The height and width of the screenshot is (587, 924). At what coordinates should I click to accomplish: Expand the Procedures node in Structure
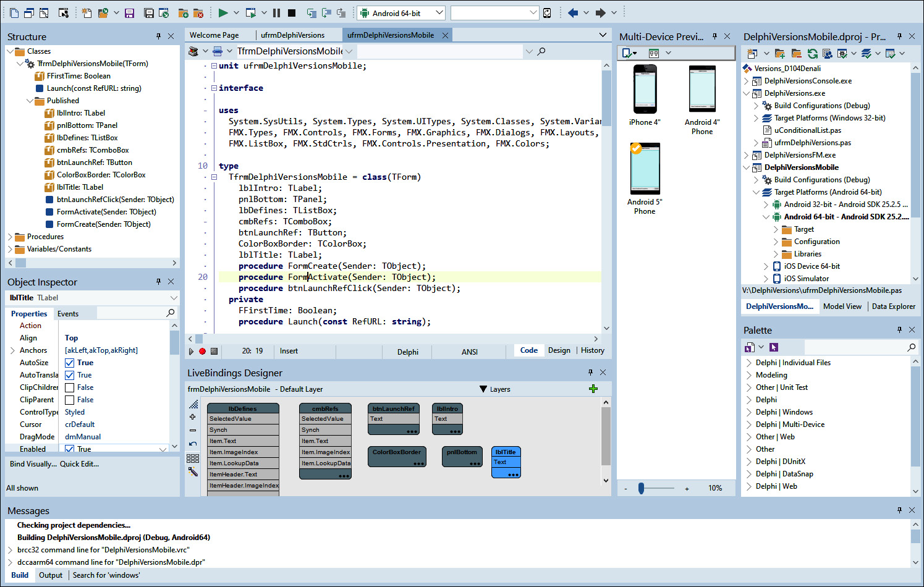[11, 237]
